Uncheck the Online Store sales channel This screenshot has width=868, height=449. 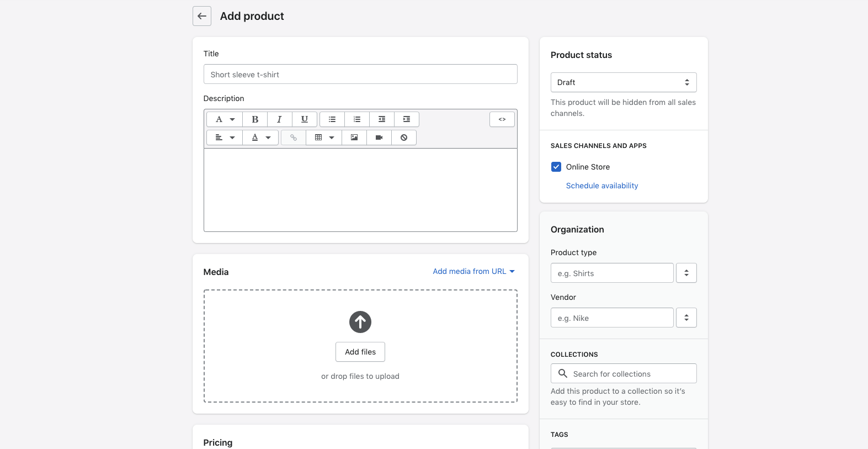tap(556, 167)
